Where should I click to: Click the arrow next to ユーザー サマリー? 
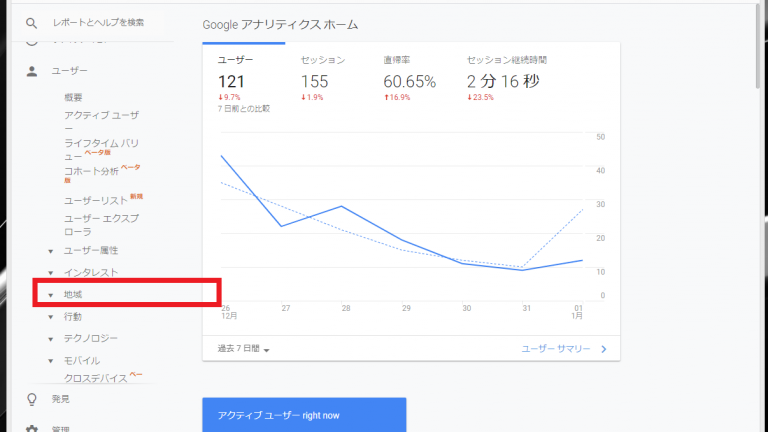pyautogui.click(x=604, y=349)
